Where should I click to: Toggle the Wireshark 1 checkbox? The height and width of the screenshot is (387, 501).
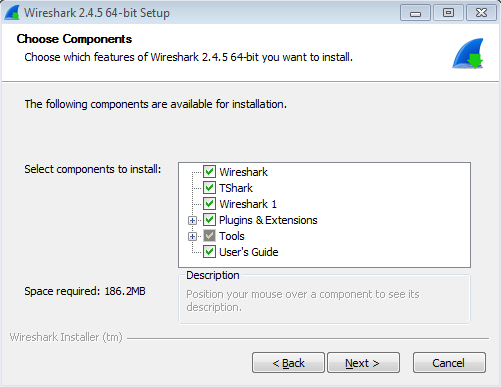pos(209,204)
